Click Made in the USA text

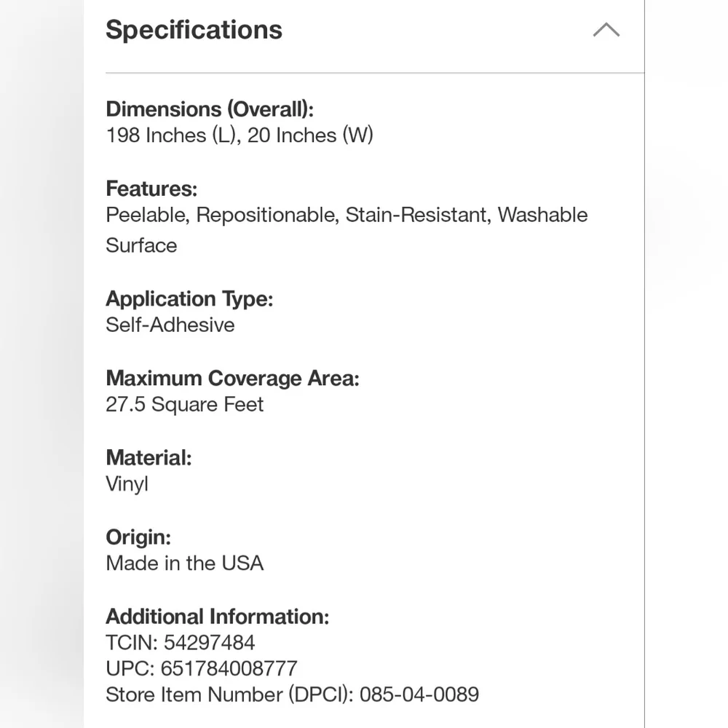point(184,563)
